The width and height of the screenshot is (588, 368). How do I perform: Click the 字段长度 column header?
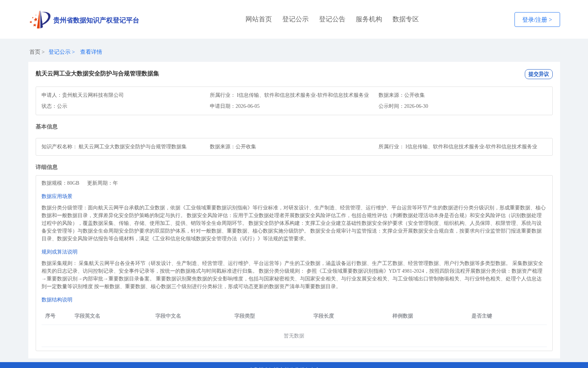point(324,316)
